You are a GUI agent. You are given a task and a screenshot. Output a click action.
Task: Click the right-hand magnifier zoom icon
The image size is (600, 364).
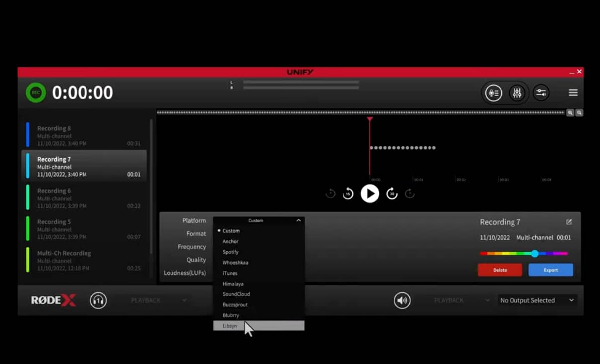(579, 113)
